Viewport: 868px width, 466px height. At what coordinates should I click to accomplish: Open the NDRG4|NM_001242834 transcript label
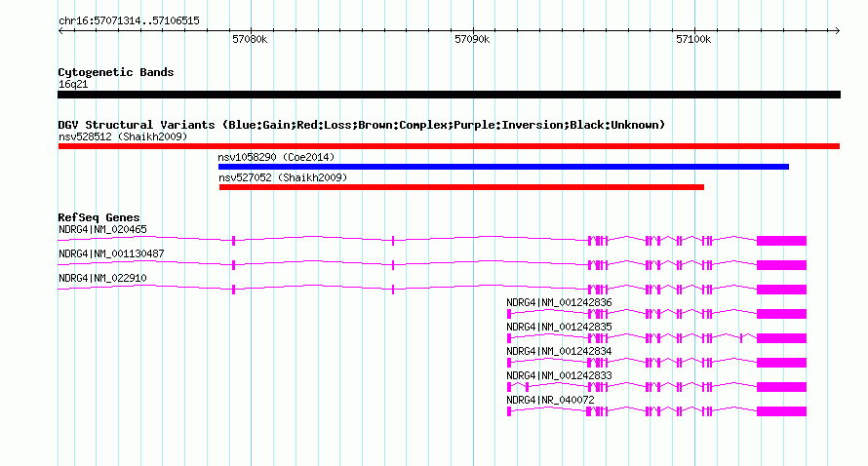coord(559,351)
